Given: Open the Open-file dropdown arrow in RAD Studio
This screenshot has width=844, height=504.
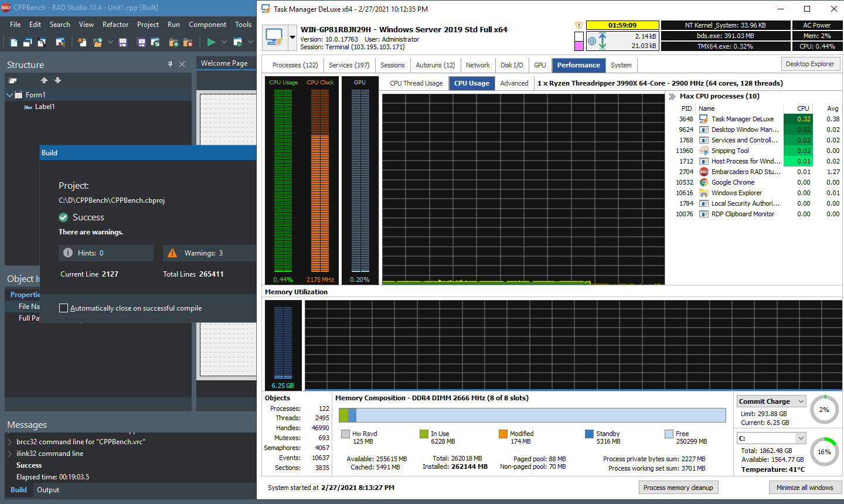Looking at the screenshot, I should click(x=110, y=42).
